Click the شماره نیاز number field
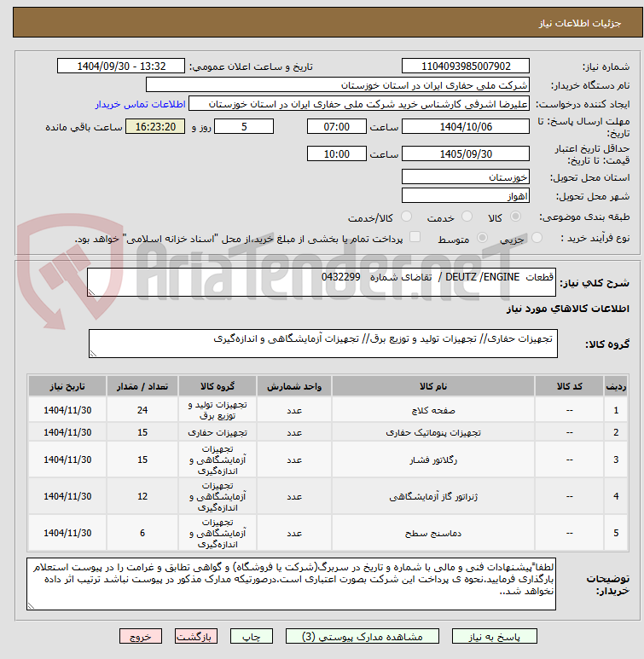Screen dimensions: 644x659 [x=465, y=66]
